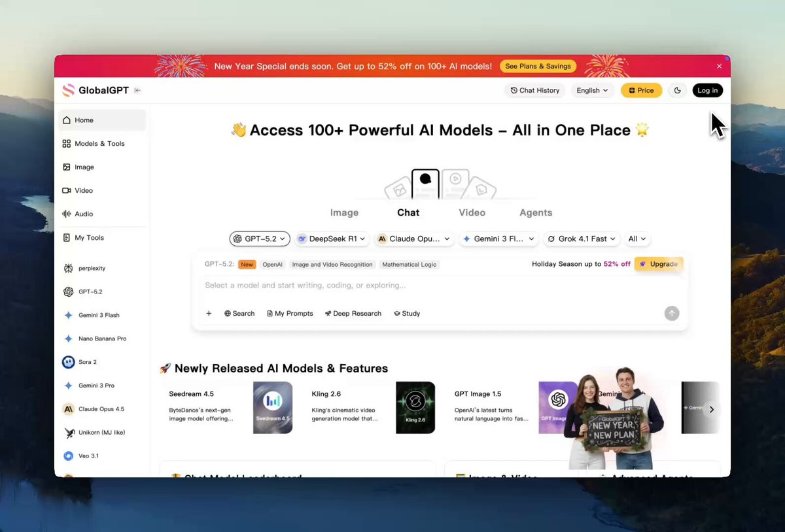Dismiss the New Year Special banner
Viewport: 785px width, 532px height.
[719, 66]
